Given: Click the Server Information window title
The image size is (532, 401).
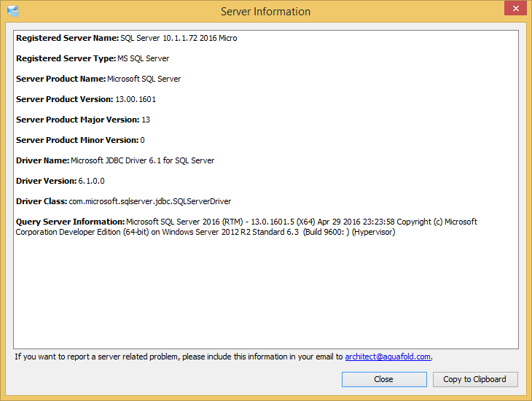Looking at the screenshot, I should pyautogui.click(x=266, y=12).
